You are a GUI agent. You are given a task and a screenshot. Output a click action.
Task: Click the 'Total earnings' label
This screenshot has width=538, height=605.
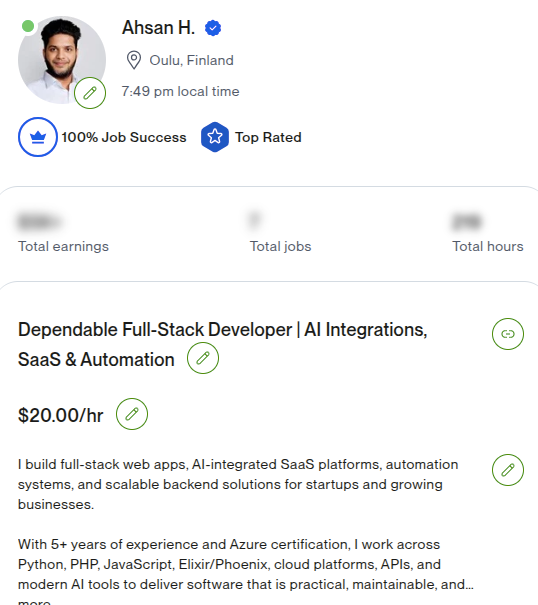[x=63, y=246]
